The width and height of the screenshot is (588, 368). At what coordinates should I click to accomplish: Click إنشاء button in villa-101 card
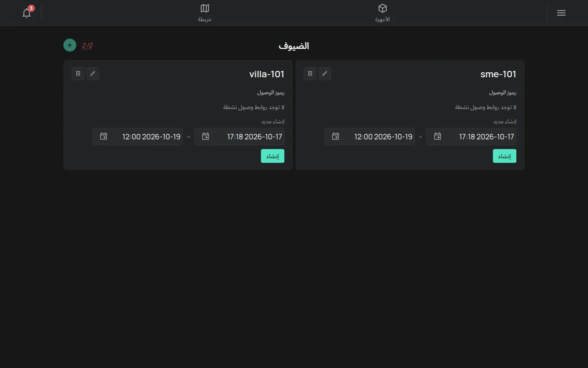click(272, 156)
